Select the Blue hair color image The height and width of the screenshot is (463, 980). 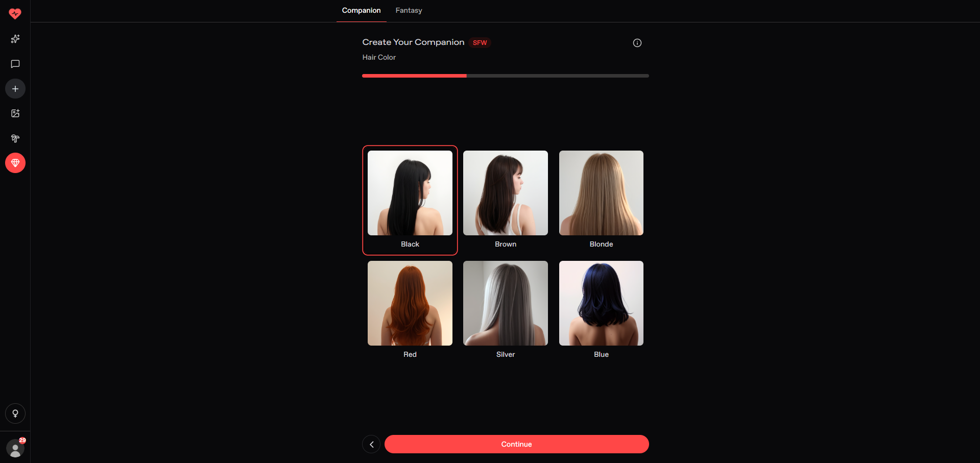pyautogui.click(x=601, y=303)
